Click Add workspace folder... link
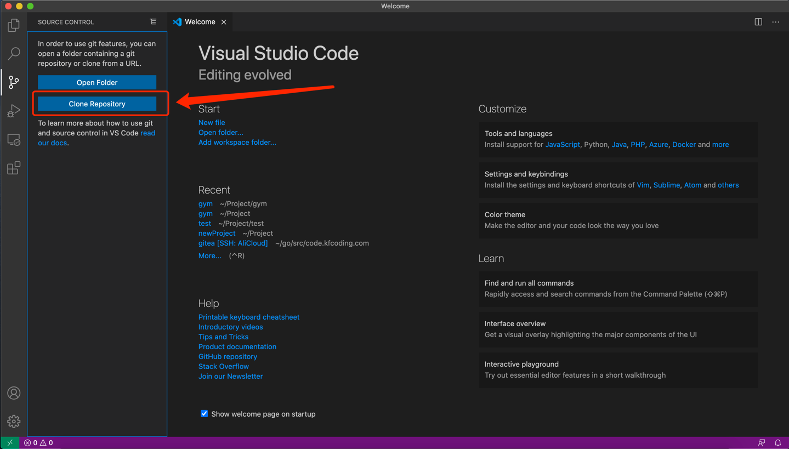Image resolution: width=789 pixels, height=449 pixels. (x=238, y=142)
